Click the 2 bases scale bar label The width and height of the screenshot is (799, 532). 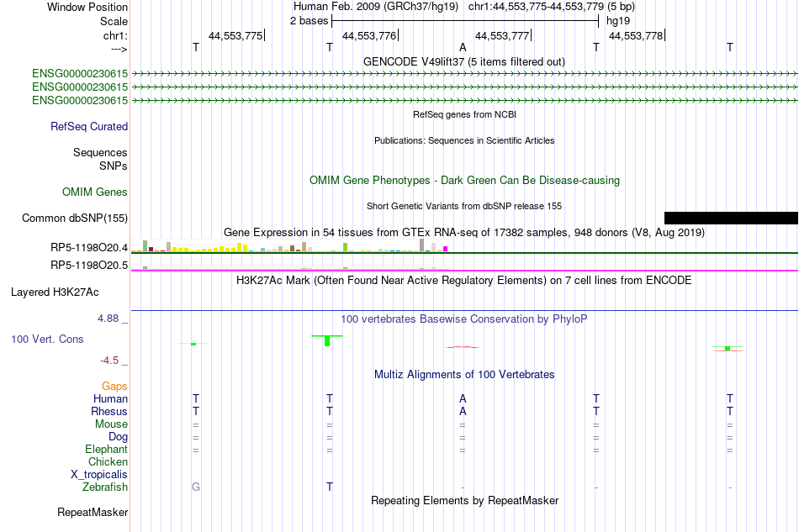coord(309,21)
